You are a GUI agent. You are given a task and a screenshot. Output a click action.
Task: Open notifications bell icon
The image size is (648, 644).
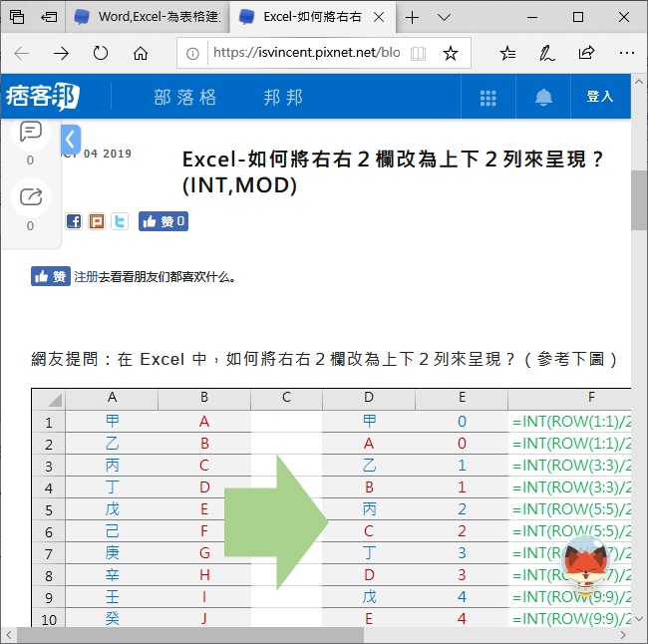[x=543, y=98]
